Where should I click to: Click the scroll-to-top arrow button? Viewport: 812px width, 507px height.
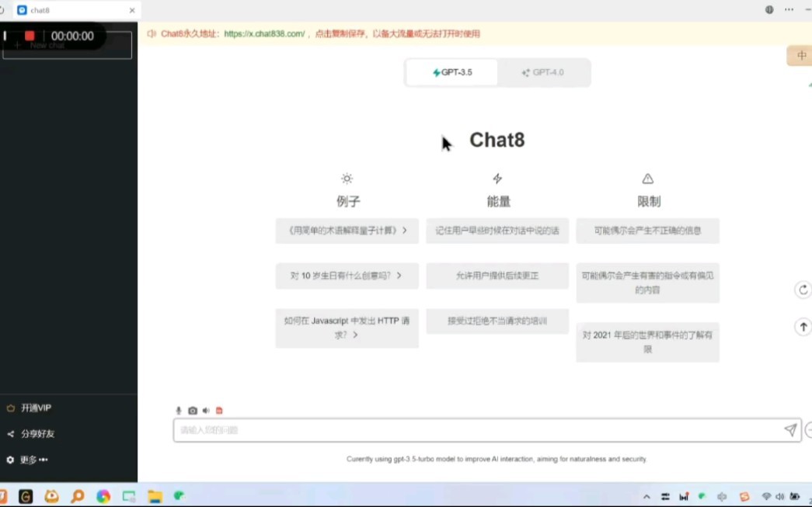(x=803, y=327)
